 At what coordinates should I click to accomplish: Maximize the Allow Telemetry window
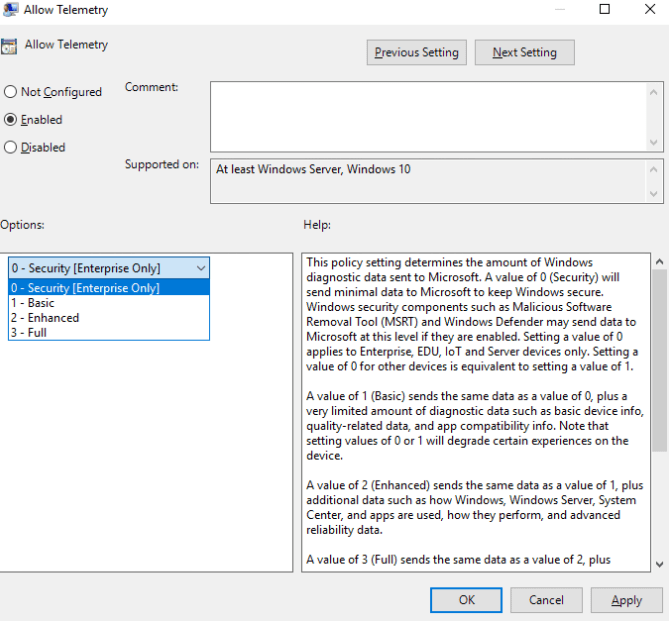(x=604, y=10)
